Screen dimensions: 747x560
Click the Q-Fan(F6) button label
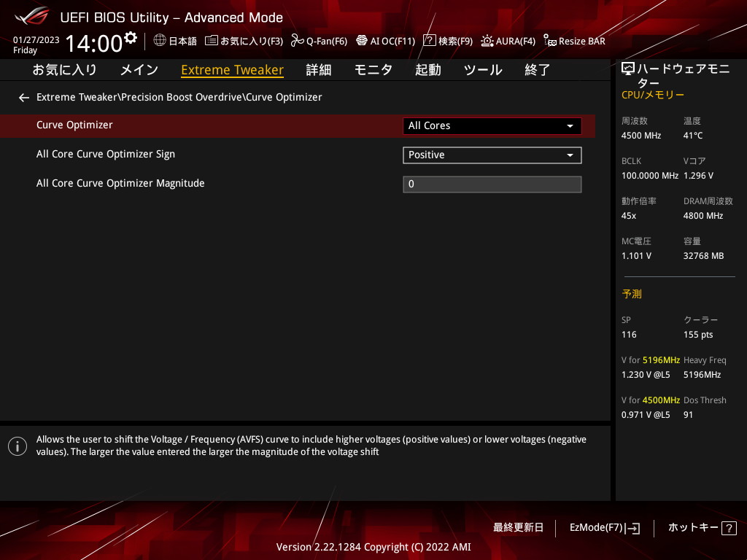327,42
